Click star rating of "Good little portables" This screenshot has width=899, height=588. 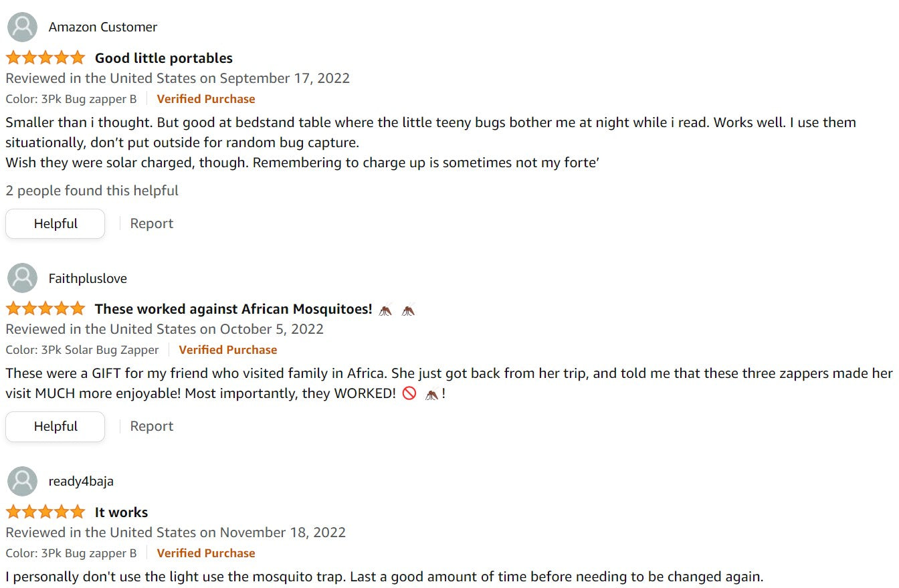45,58
